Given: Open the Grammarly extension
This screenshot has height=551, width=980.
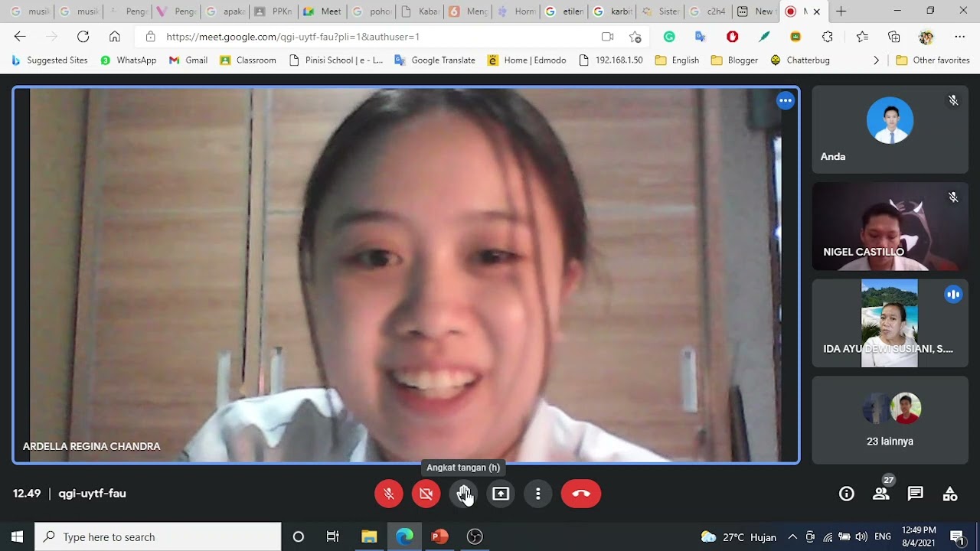Looking at the screenshot, I should coord(669,37).
